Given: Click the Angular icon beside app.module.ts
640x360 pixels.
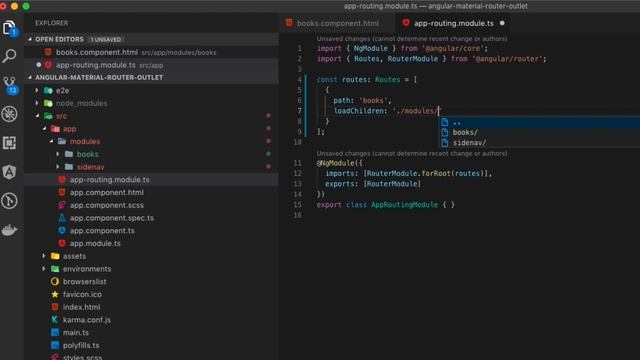Looking at the screenshot, I should click(x=62, y=243).
